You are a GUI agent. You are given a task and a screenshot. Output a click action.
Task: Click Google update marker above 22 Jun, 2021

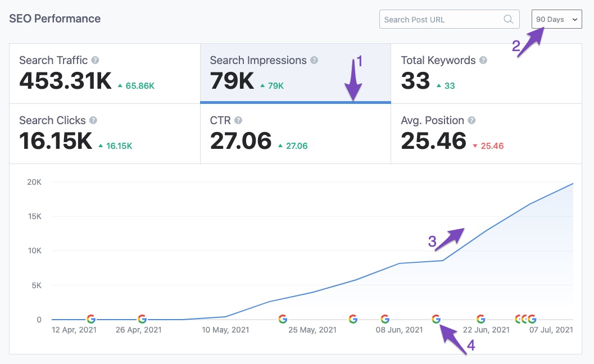point(480,319)
